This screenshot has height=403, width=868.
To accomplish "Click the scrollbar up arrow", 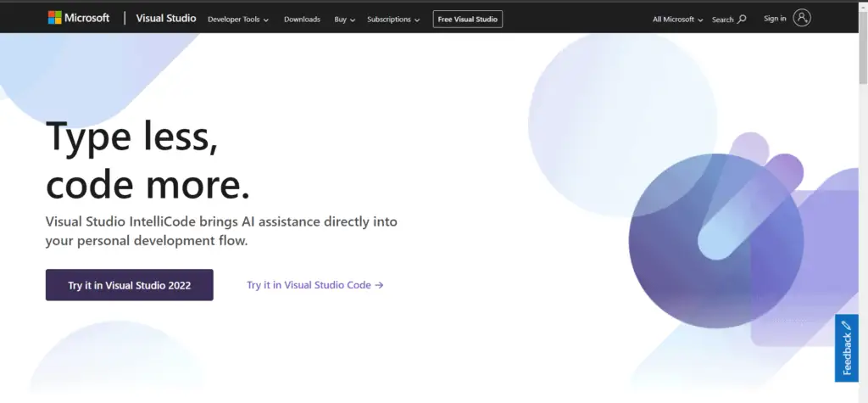I will tap(863, 5).
